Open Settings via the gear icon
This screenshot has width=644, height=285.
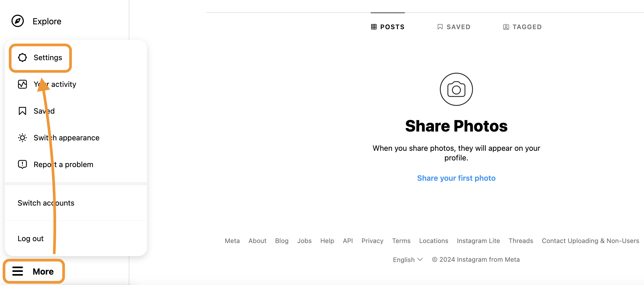[x=22, y=57]
